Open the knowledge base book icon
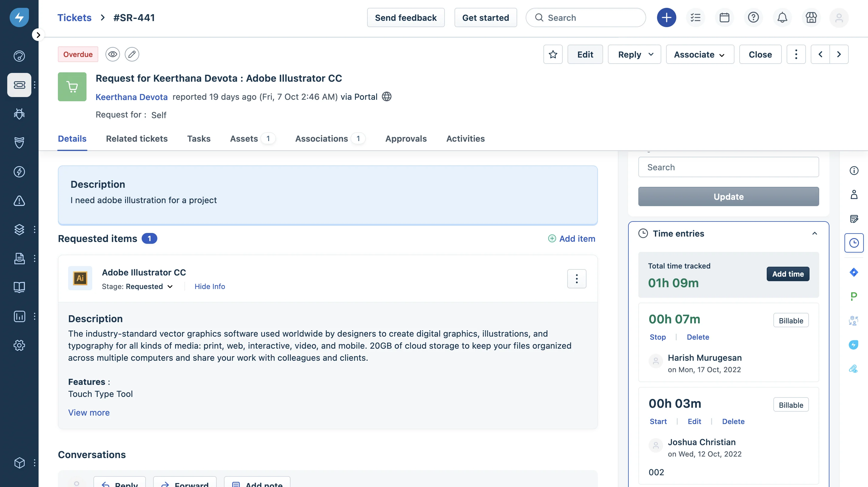Screen dimensions: 868x487 click(x=19, y=287)
